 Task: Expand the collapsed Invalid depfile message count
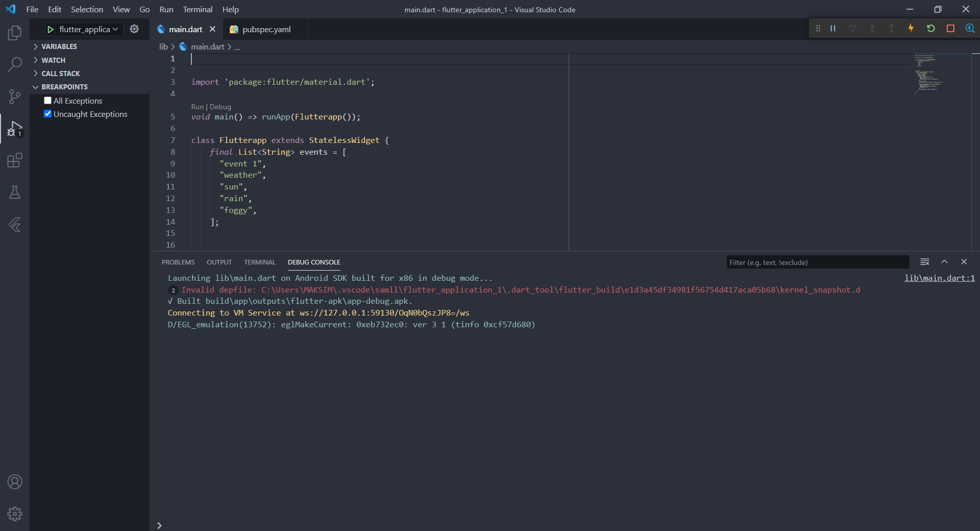pyautogui.click(x=173, y=290)
